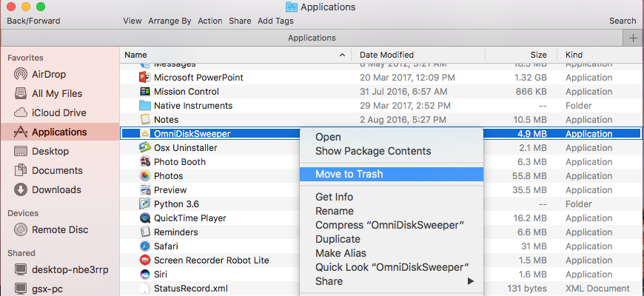This screenshot has width=644, height=296.
Task: Click the Shared sidebar heading
Action: point(21,253)
